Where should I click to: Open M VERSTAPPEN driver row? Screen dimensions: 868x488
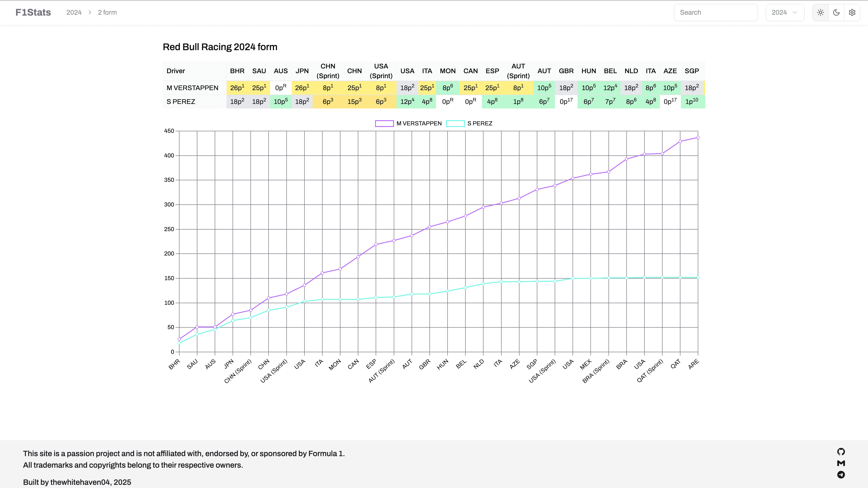click(x=192, y=88)
